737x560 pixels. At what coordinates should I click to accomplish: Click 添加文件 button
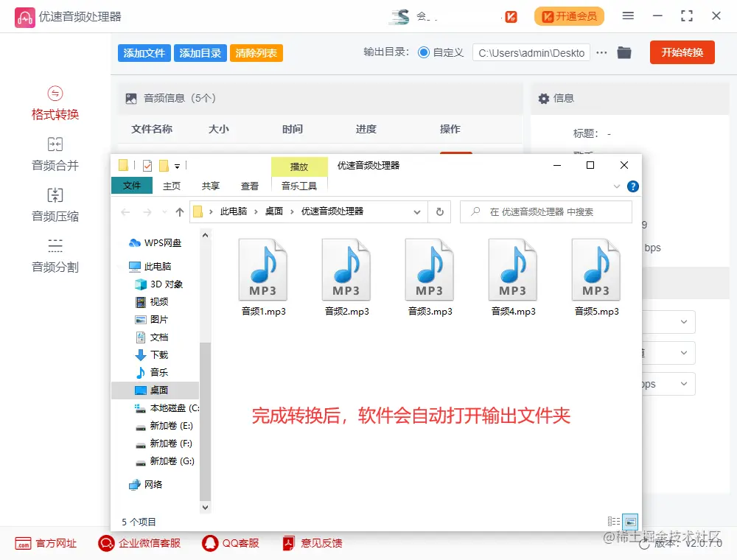click(144, 52)
